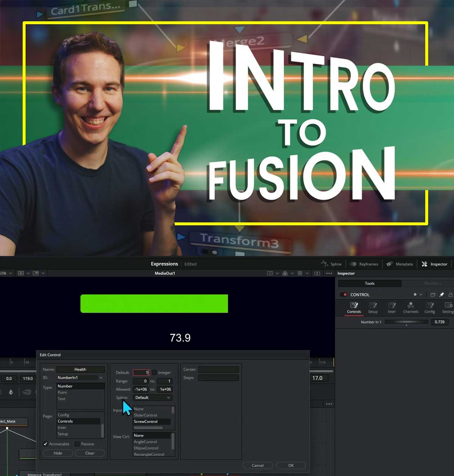Viewport: 454px width, 476px height.
Task: Toggle the Inspector panel
Action: point(434,264)
